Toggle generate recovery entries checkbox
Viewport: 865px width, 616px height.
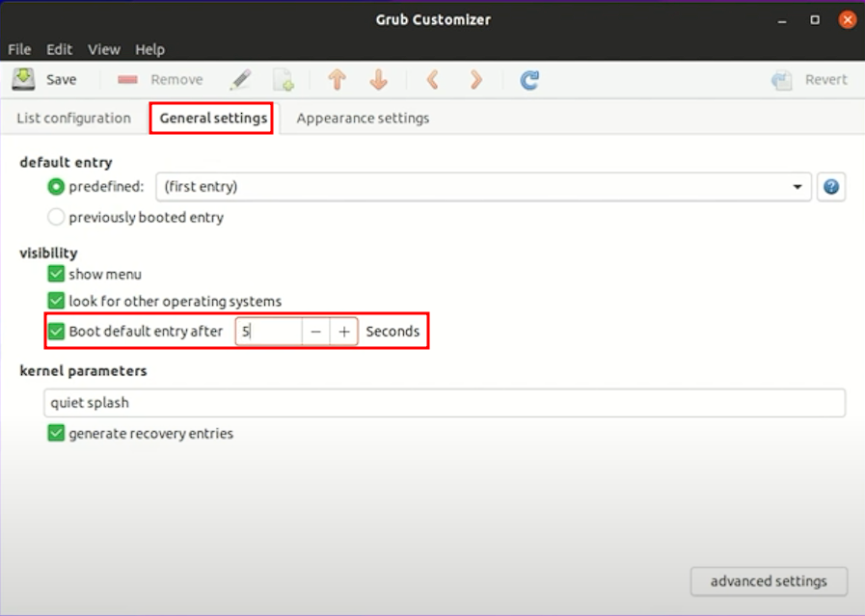tap(56, 433)
